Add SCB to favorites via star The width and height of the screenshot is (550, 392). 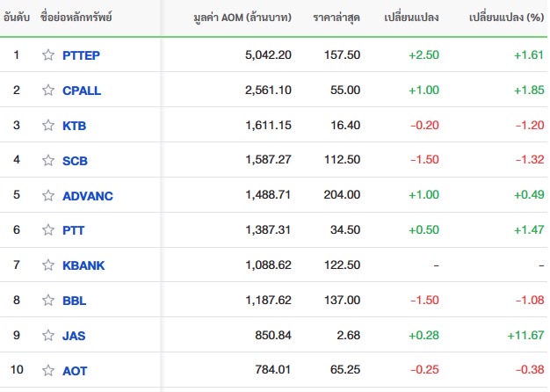point(48,160)
